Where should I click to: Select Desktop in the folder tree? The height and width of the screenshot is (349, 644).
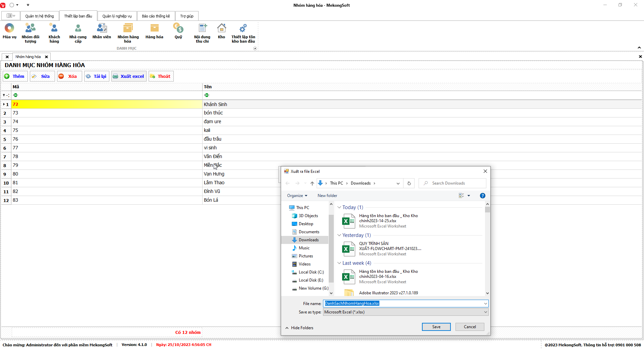click(x=306, y=224)
